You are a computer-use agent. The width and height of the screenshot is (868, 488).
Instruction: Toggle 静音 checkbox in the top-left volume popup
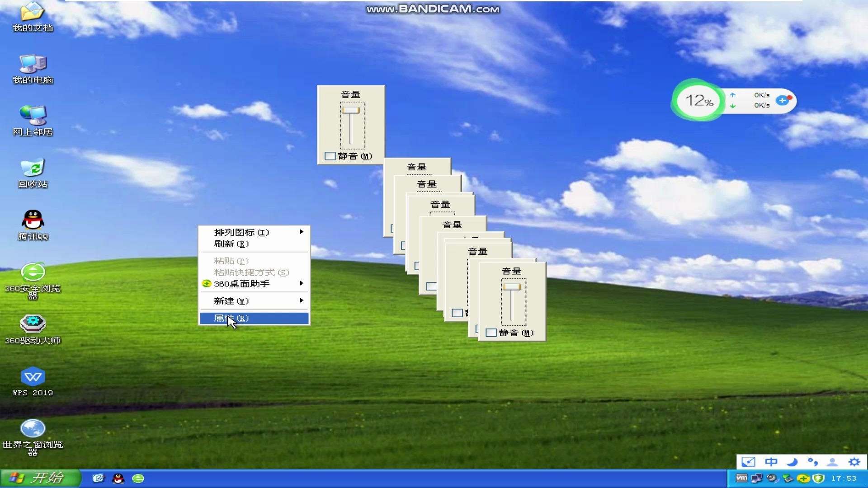330,156
